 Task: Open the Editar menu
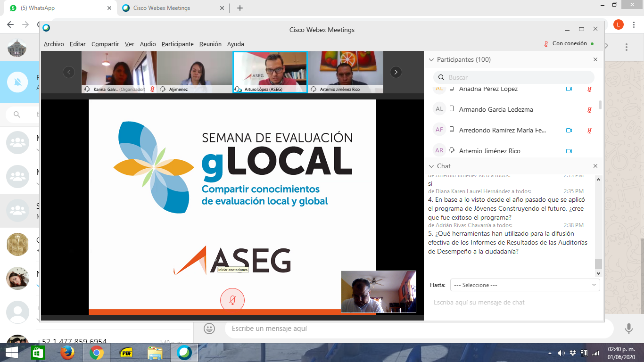pyautogui.click(x=78, y=44)
